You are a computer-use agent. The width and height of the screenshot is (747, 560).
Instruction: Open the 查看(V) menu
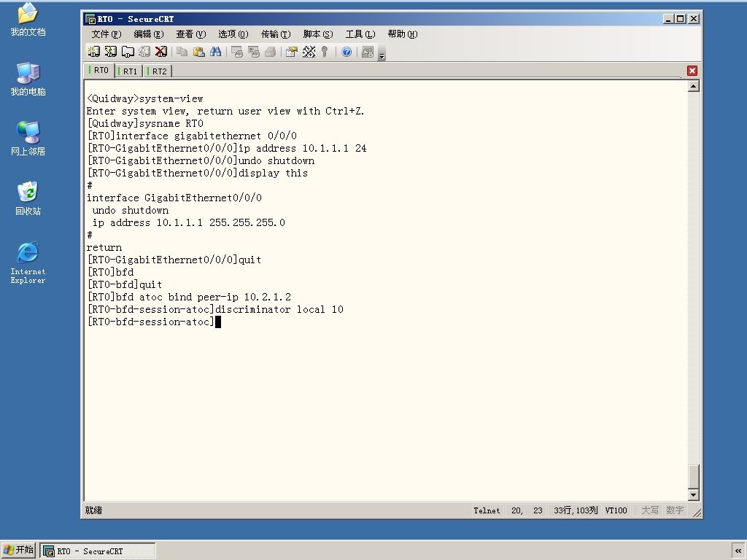(x=190, y=34)
